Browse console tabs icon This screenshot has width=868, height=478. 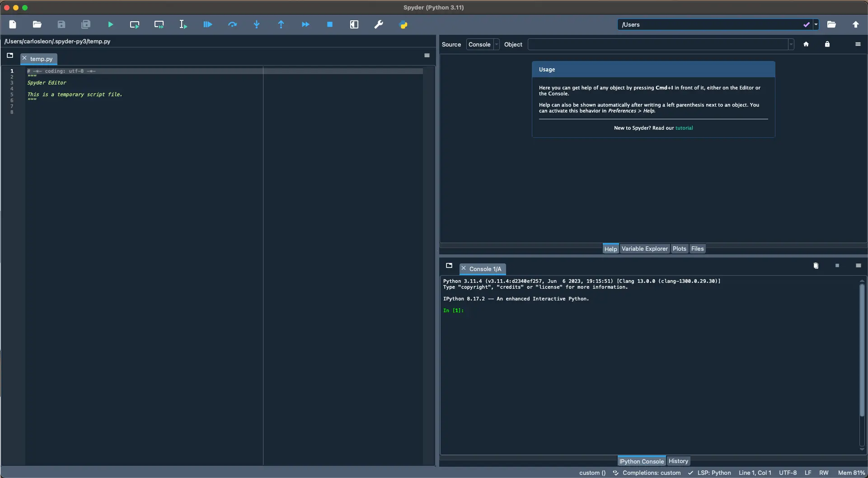(x=449, y=266)
